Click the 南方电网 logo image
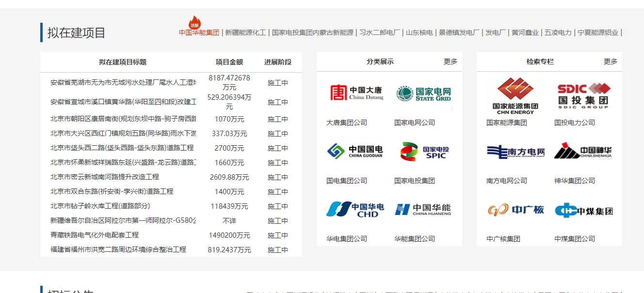 pyautogui.click(x=515, y=152)
